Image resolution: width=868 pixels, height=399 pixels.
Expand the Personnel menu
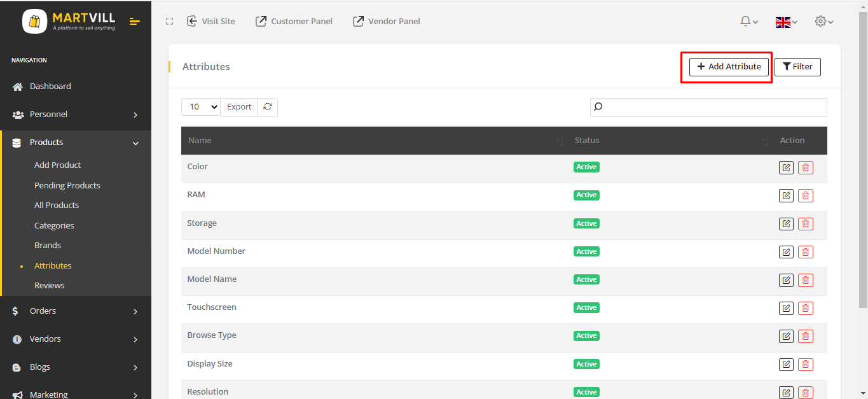click(x=76, y=115)
